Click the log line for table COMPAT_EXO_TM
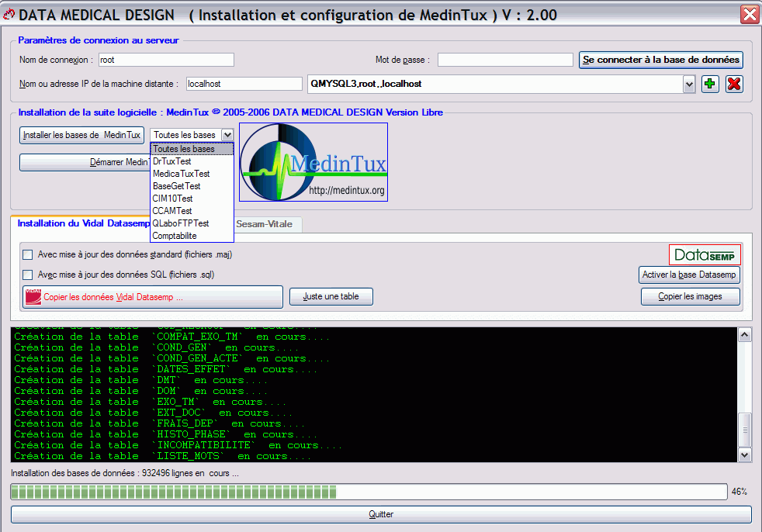The height and width of the screenshot is (532, 762). [x=172, y=337]
